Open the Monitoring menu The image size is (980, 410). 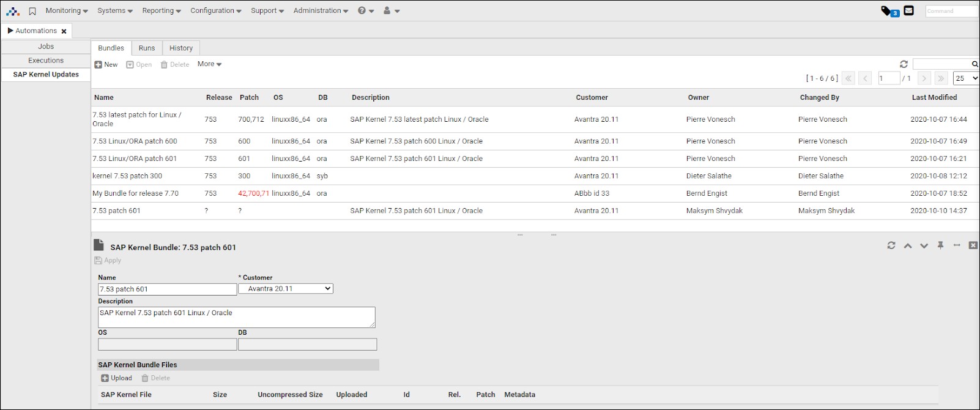[66, 11]
